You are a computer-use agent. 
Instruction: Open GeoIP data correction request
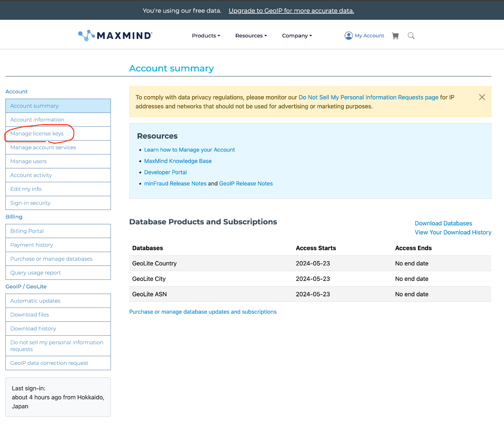click(x=58, y=363)
